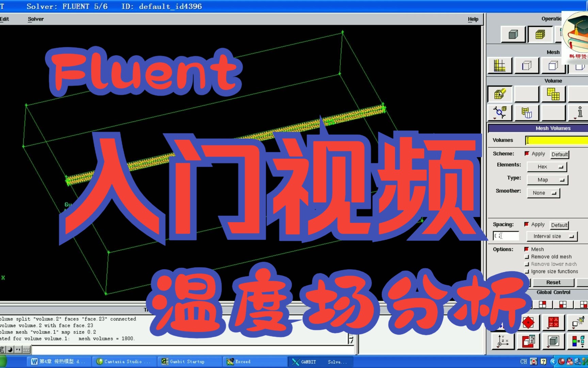The width and height of the screenshot is (588, 368).
Task: Open the Type Map dropdown
Action: pyautogui.click(x=547, y=180)
